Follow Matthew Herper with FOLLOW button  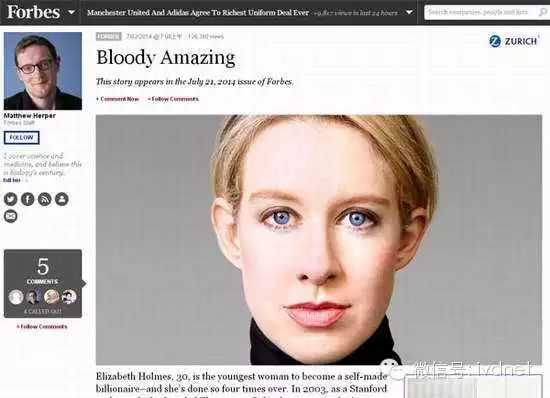pyautogui.click(x=21, y=138)
